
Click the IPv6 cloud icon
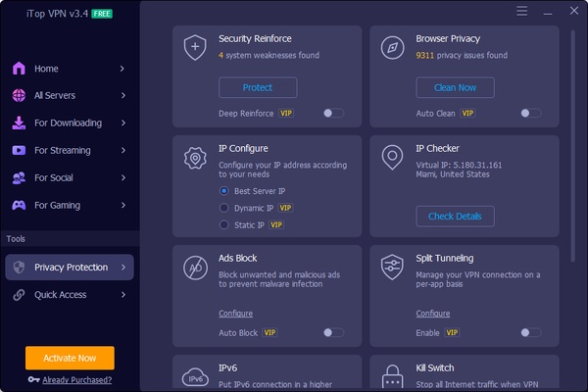click(x=195, y=377)
